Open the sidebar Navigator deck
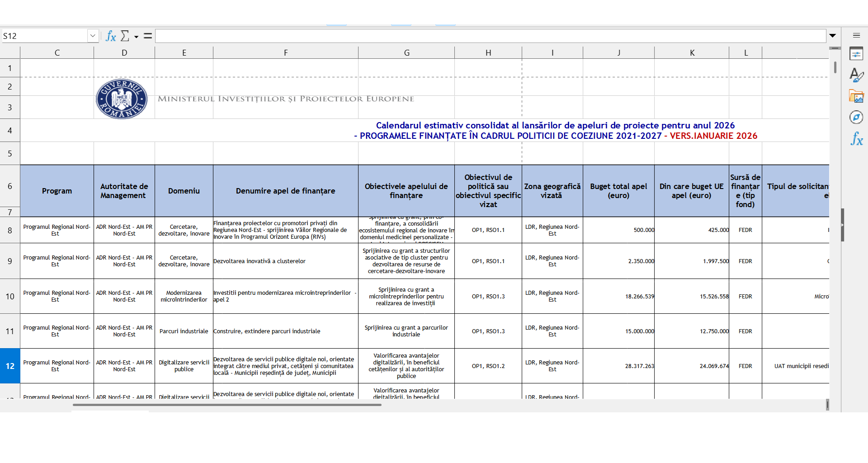Screen dimensions: 868x463 tap(856, 118)
